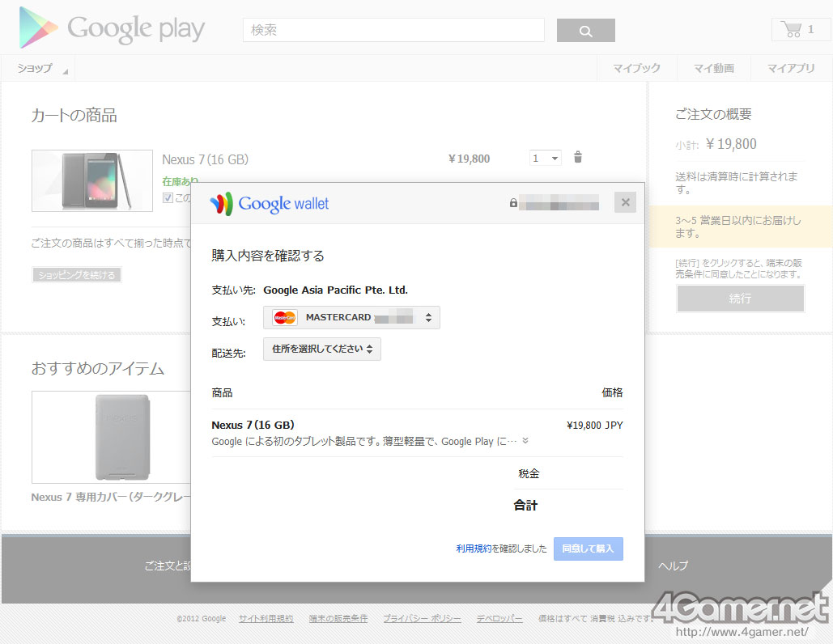Viewport: 833px width, 644px height.
Task: Expand Nexus 7 description chevron
Action: coord(525,441)
